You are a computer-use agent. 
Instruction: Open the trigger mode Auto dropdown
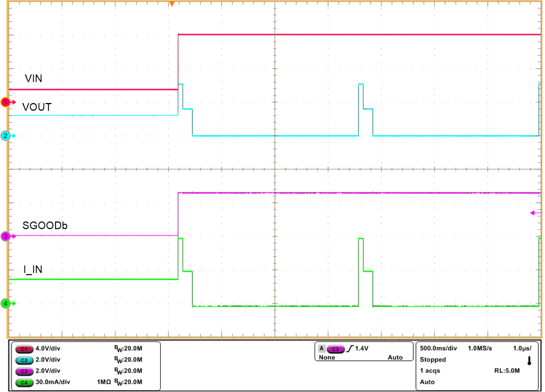(395, 358)
